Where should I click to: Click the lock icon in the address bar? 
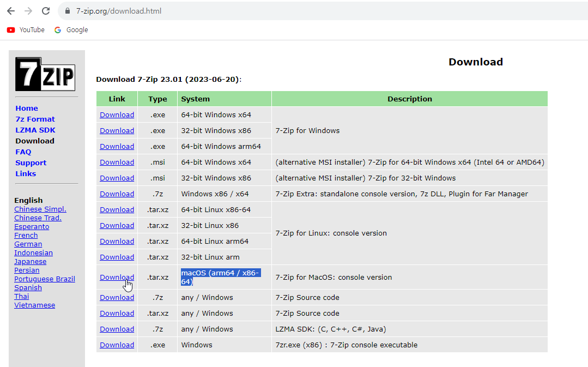click(x=68, y=11)
